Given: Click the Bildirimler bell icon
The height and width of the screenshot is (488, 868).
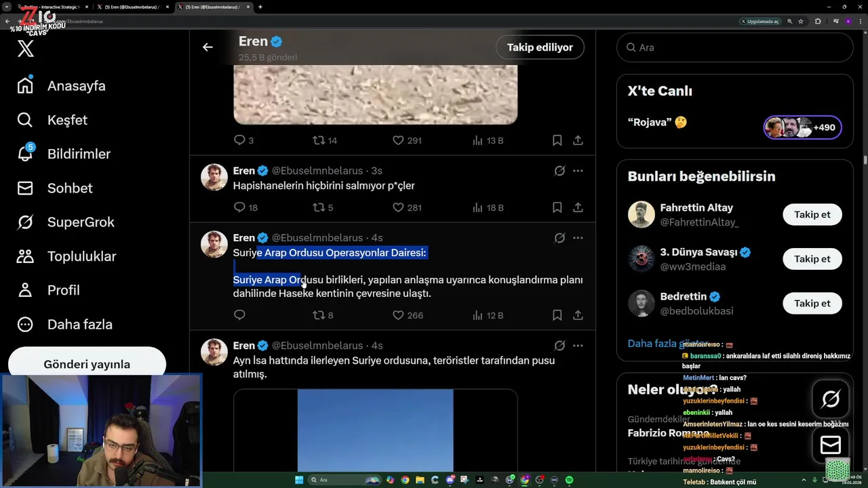Looking at the screenshot, I should [25, 154].
